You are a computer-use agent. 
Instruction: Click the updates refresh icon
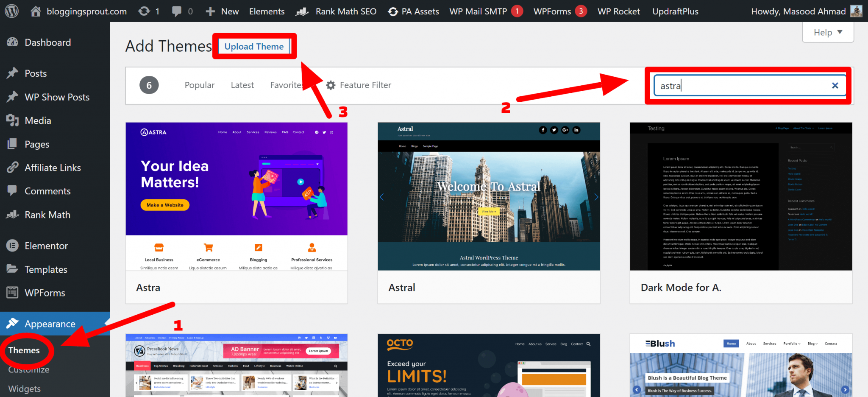(144, 11)
